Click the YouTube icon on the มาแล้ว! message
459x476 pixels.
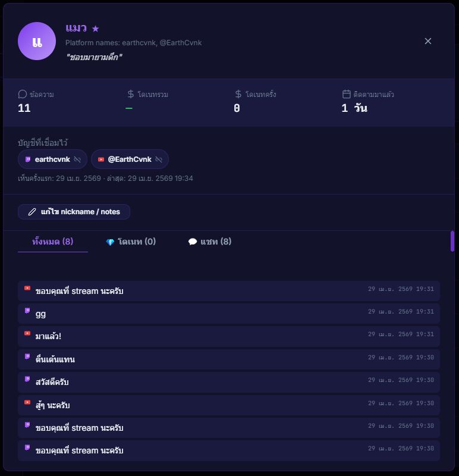click(x=28, y=334)
